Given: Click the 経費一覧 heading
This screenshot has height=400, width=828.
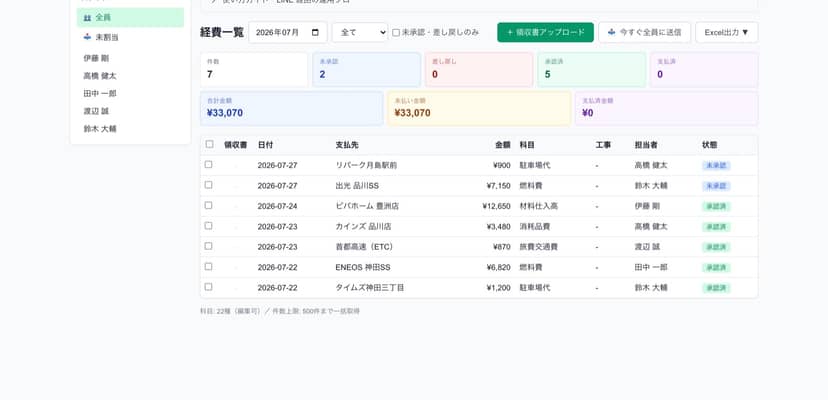Looking at the screenshot, I should click(x=222, y=32).
